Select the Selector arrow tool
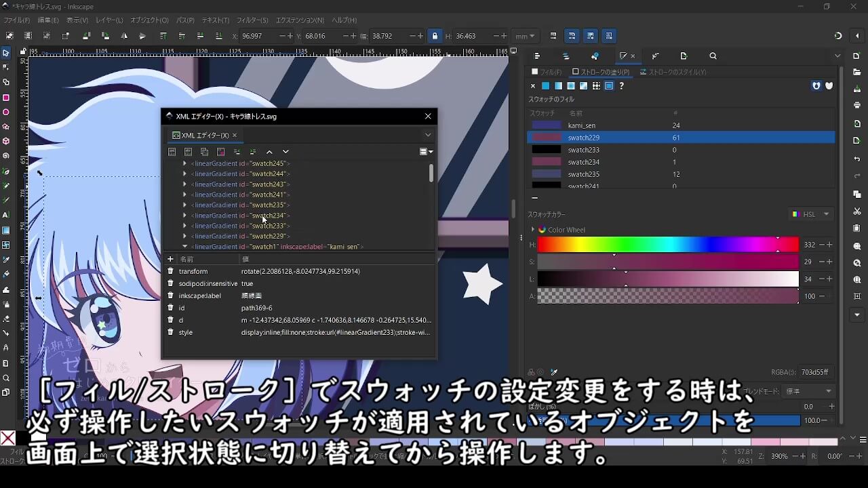 coord(6,53)
